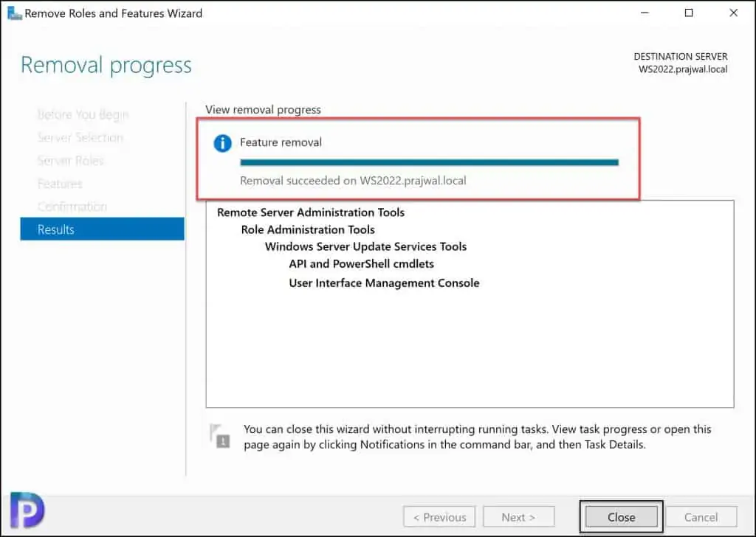Click the View removal progress heading
The image size is (756, 537).
263,109
